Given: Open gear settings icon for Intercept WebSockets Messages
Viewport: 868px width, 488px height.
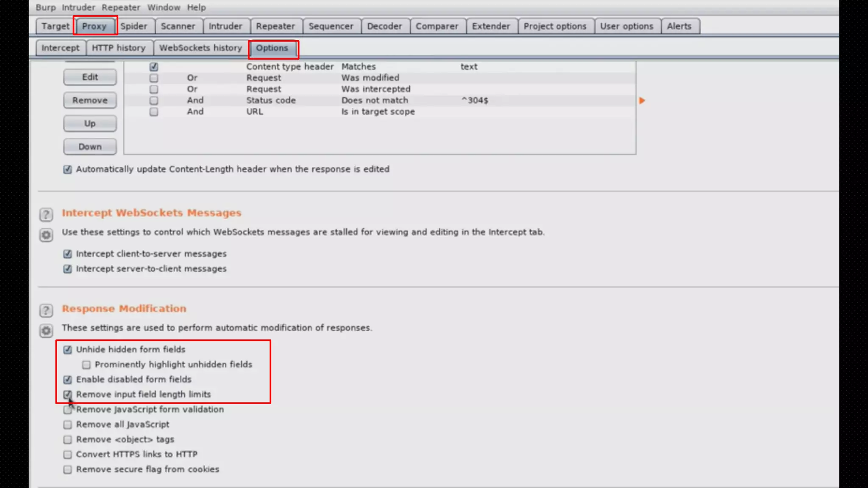Looking at the screenshot, I should click(46, 235).
